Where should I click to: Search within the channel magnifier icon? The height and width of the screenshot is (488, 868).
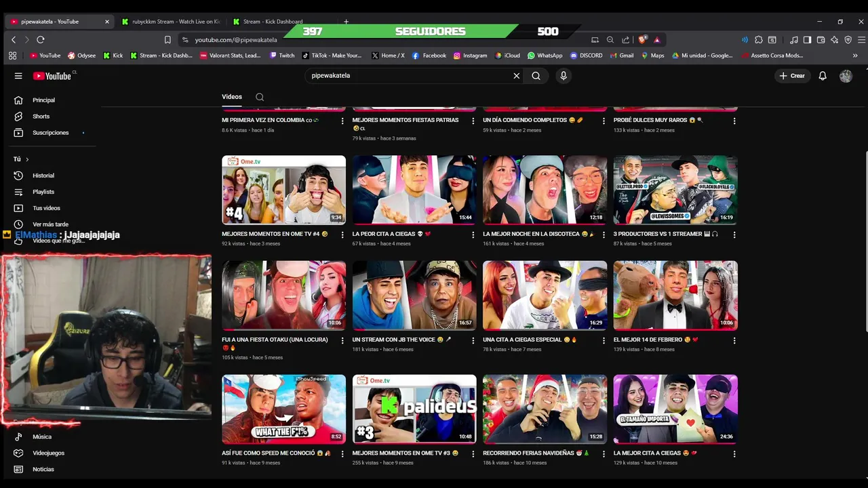tap(260, 97)
